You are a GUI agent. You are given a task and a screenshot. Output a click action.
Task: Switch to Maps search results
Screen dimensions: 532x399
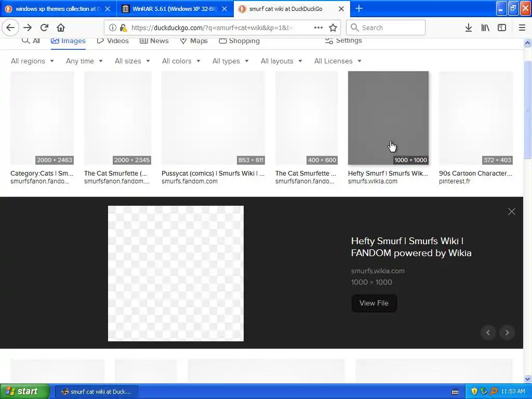click(194, 41)
